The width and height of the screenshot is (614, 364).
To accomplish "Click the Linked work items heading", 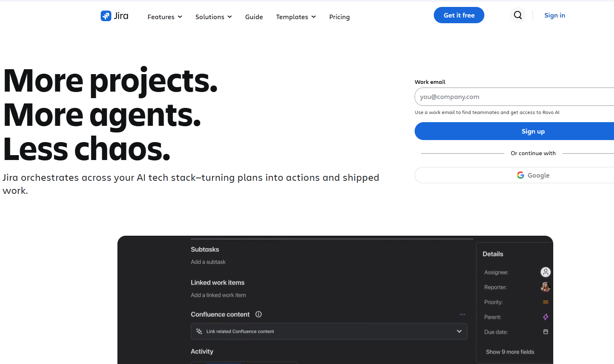I will pos(218,283).
